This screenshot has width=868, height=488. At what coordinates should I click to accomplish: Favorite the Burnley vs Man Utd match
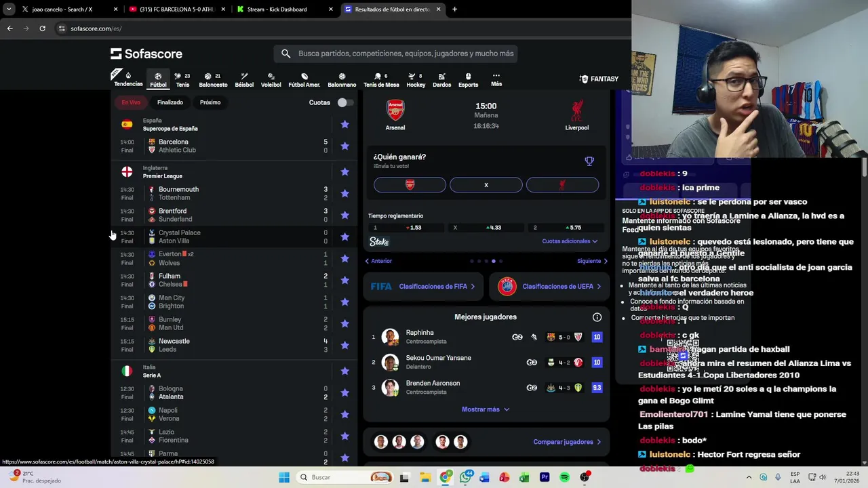point(344,323)
